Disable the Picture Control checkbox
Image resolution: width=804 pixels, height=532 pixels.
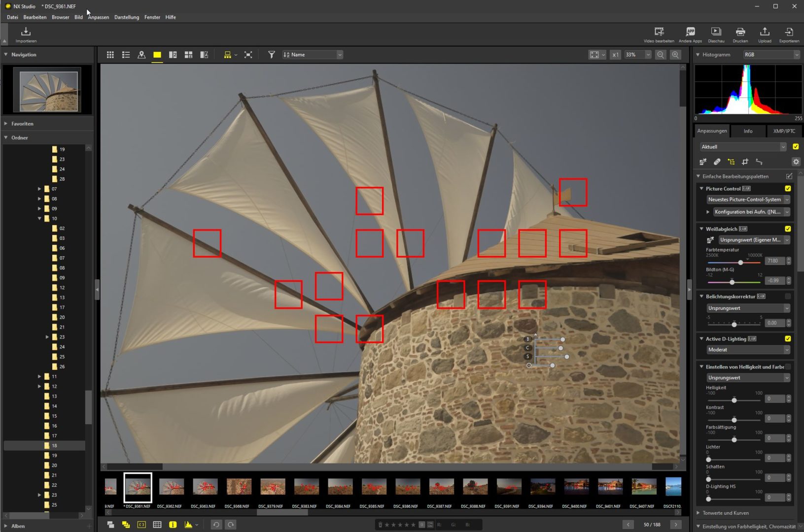[x=787, y=188]
